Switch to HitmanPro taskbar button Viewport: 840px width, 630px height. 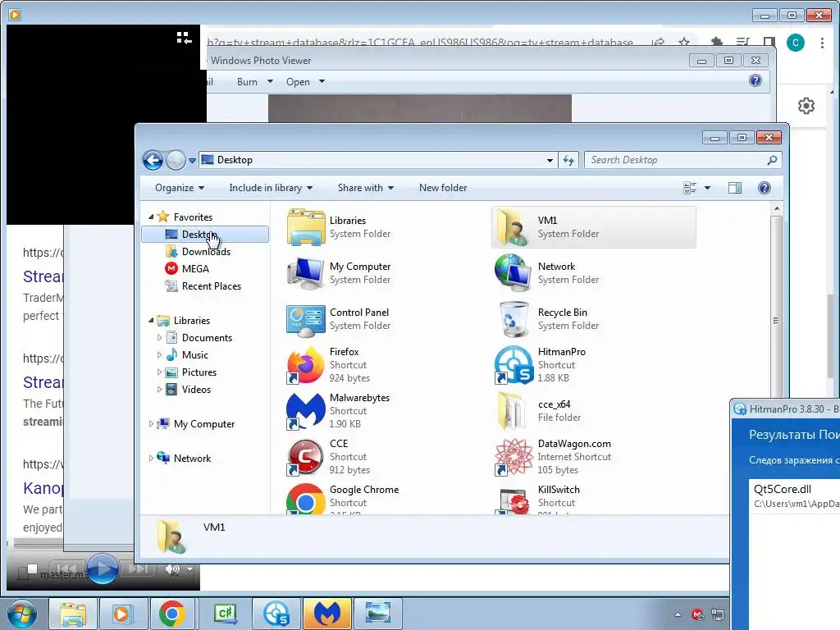[x=276, y=614]
